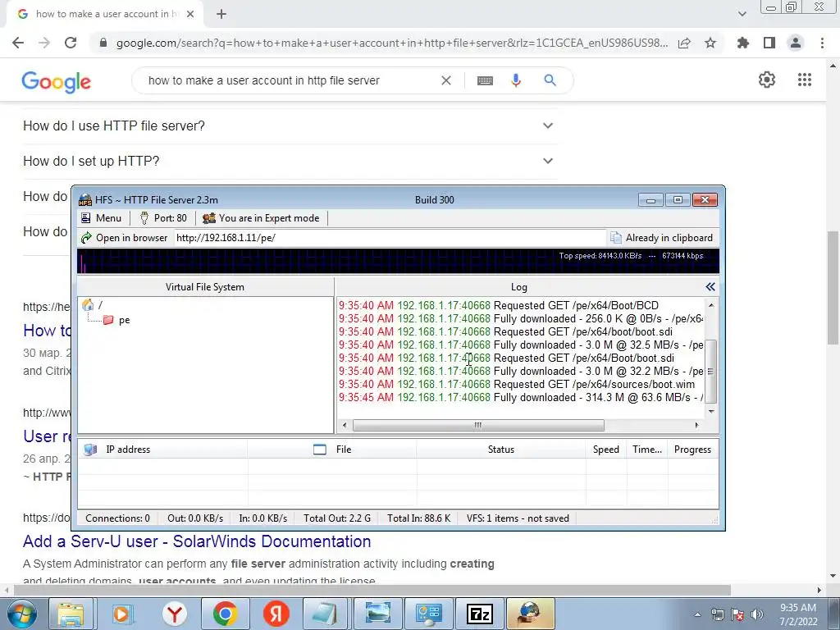This screenshot has width=840, height=630.
Task: Click the Status column header
Action: (501, 450)
